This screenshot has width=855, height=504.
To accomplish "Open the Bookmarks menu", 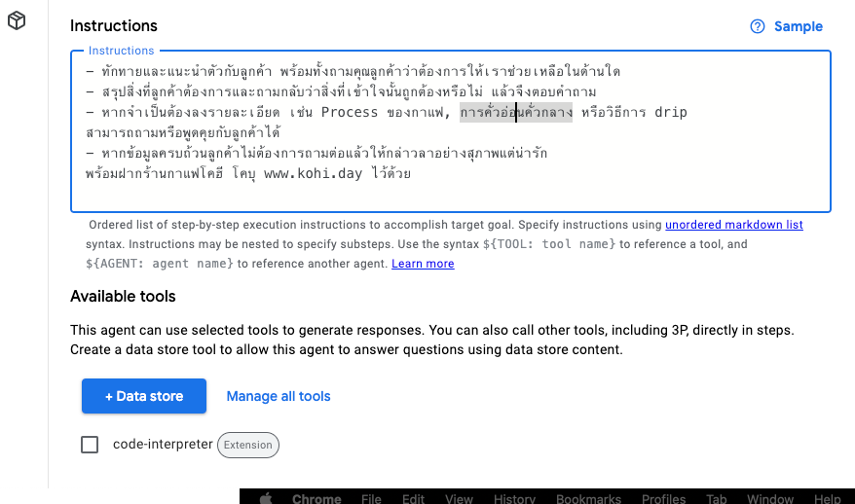I will tap(588, 498).
